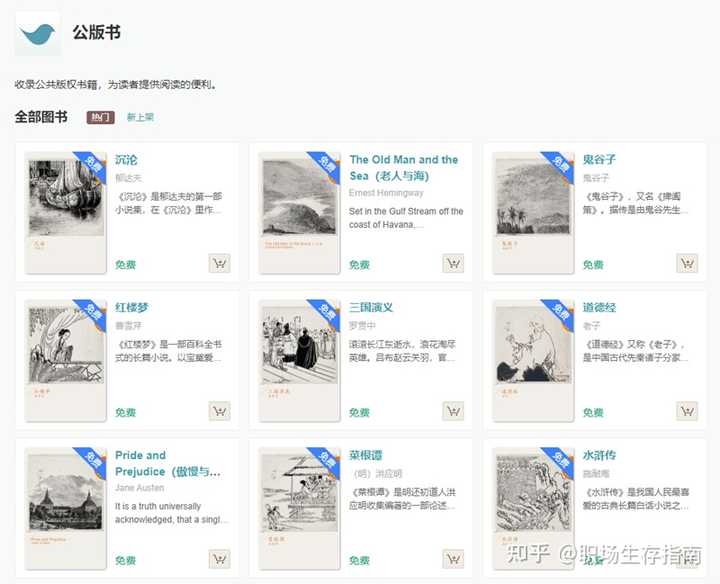
Task: Open the 三国演义 cover thumbnail
Action: click(x=299, y=361)
